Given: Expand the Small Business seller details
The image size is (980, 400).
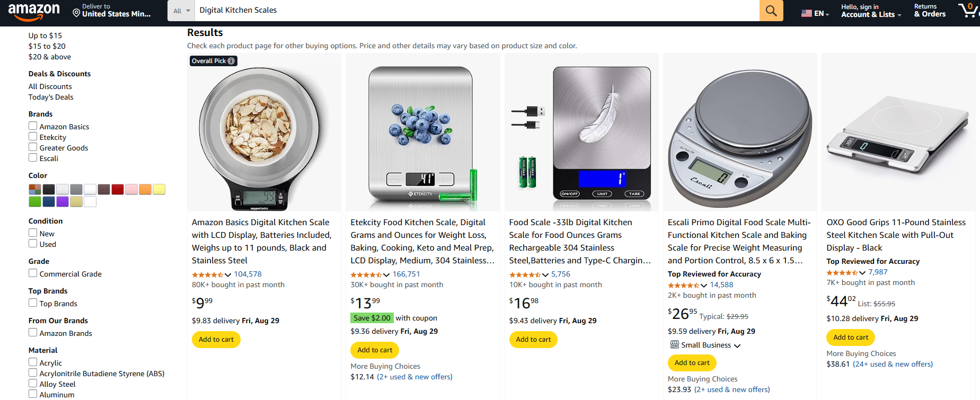Looking at the screenshot, I should (x=738, y=345).
